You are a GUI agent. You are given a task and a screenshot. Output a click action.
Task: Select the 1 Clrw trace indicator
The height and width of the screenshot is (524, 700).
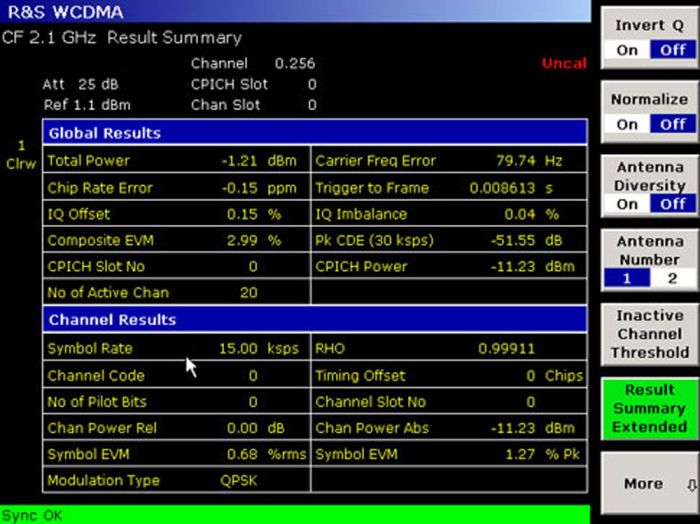(21, 155)
